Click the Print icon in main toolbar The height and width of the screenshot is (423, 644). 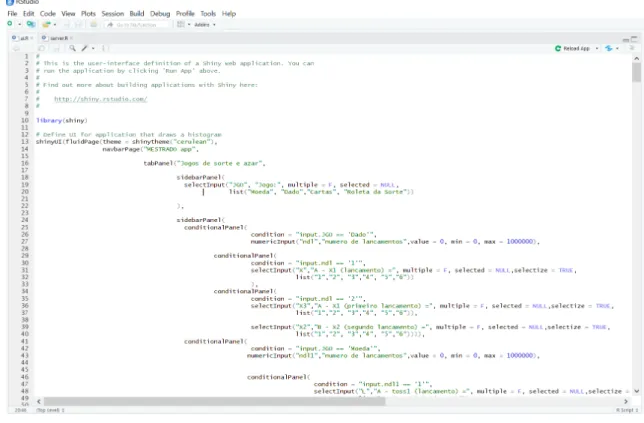[x=94, y=25]
